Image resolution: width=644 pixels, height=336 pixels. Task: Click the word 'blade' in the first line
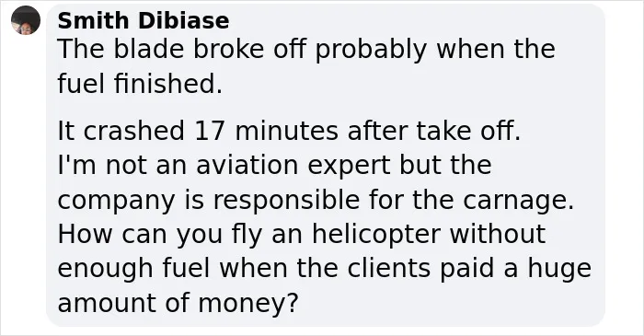tap(150, 50)
